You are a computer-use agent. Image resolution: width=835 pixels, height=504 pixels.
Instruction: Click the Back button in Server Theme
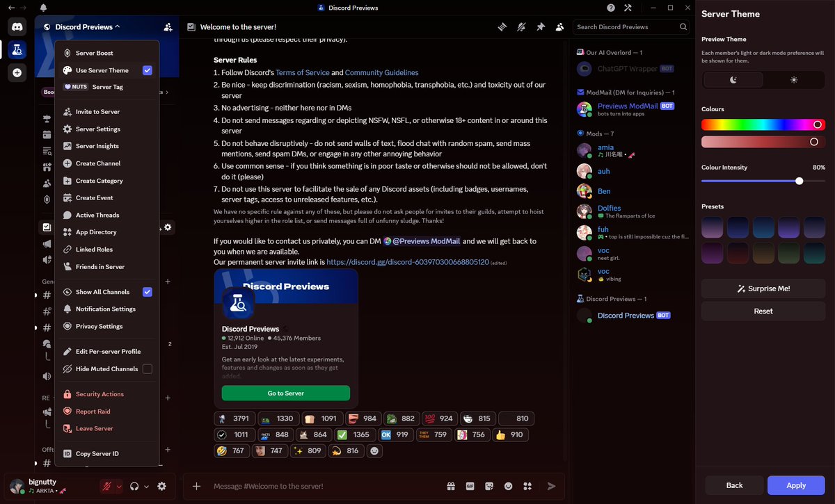click(734, 485)
